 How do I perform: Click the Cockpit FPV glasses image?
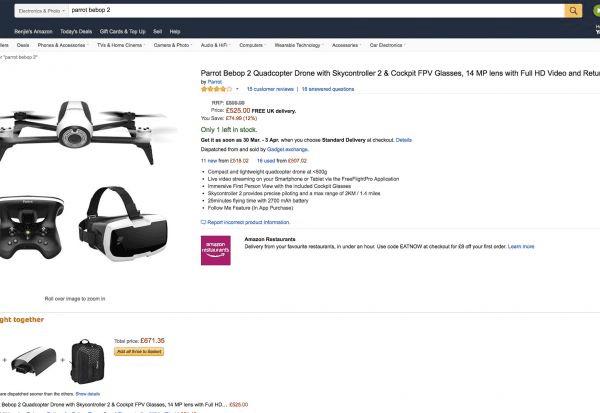coord(127,224)
